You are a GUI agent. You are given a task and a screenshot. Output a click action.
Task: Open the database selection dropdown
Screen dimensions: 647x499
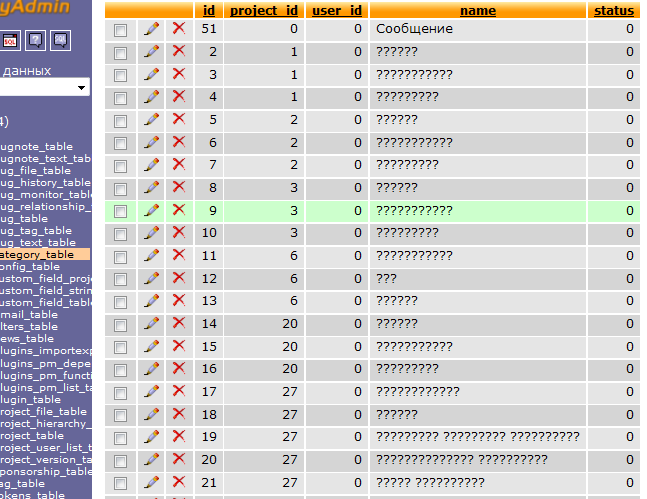45,88
